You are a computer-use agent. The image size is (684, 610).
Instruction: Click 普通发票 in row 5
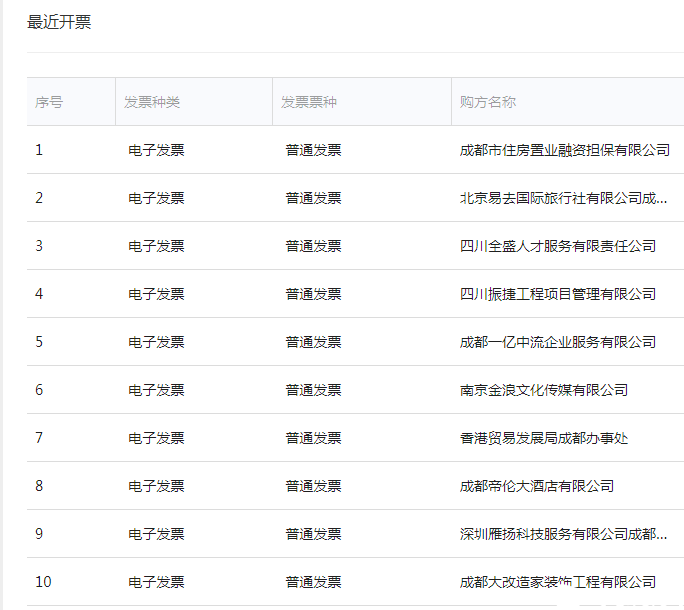[313, 342]
